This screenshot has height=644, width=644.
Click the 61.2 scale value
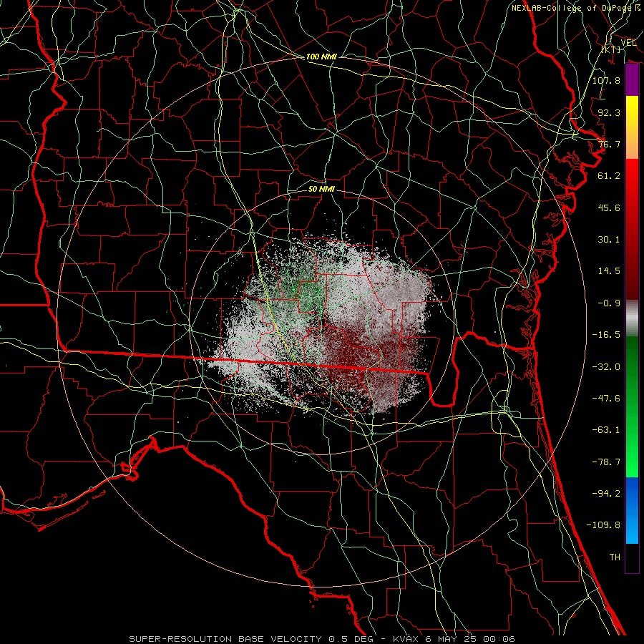[x=609, y=176]
